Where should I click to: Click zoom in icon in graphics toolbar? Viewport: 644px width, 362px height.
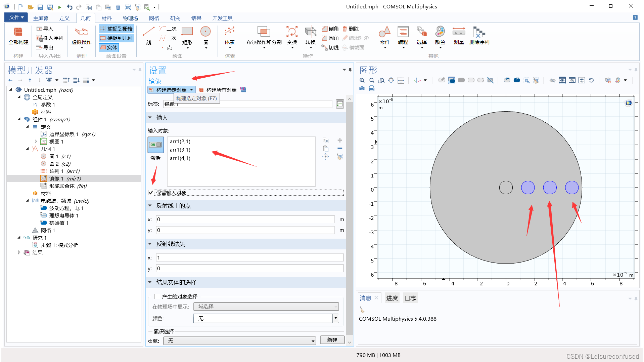tap(362, 80)
